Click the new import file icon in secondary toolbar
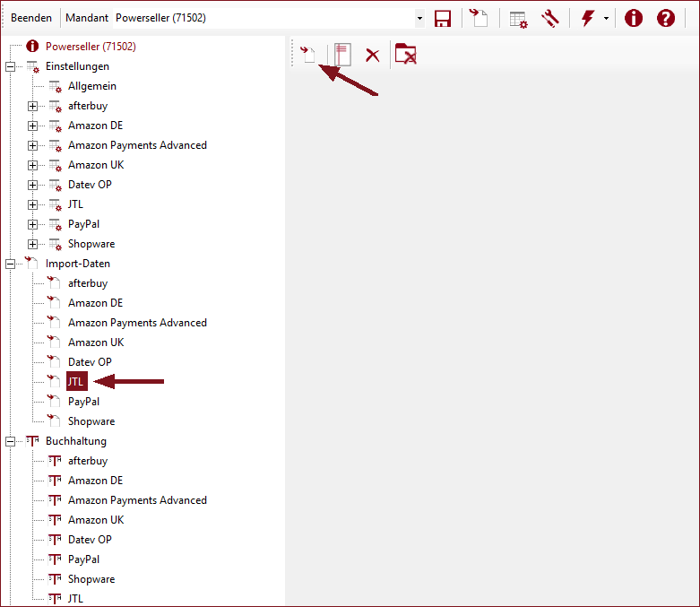Image resolution: width=700 pixels, height=607 pixels. pyautogui.click(x=308, y=56)
